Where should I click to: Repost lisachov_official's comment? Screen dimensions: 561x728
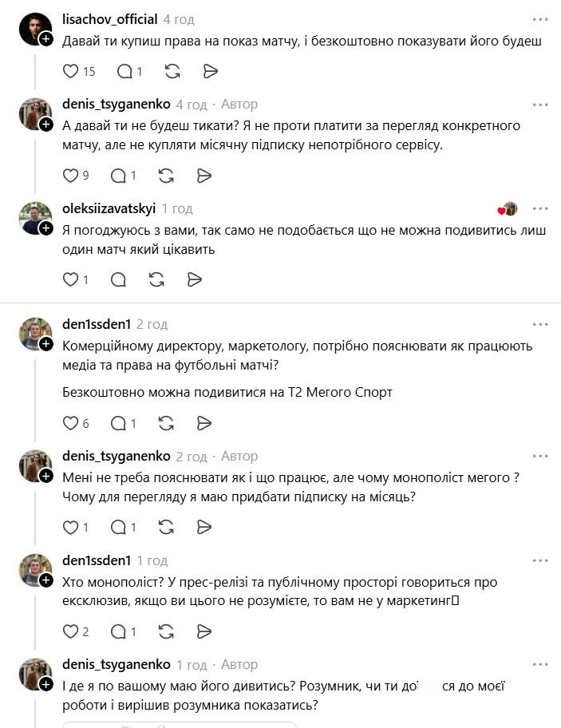pos(172,71)
